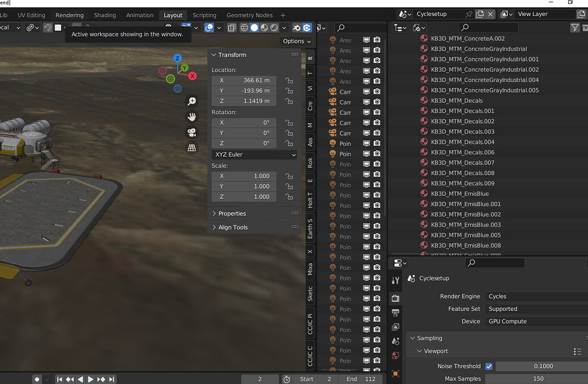The width and height of the screenshot is (588, 384).
Task: Lock the X location value
Action: coord(289,80)
